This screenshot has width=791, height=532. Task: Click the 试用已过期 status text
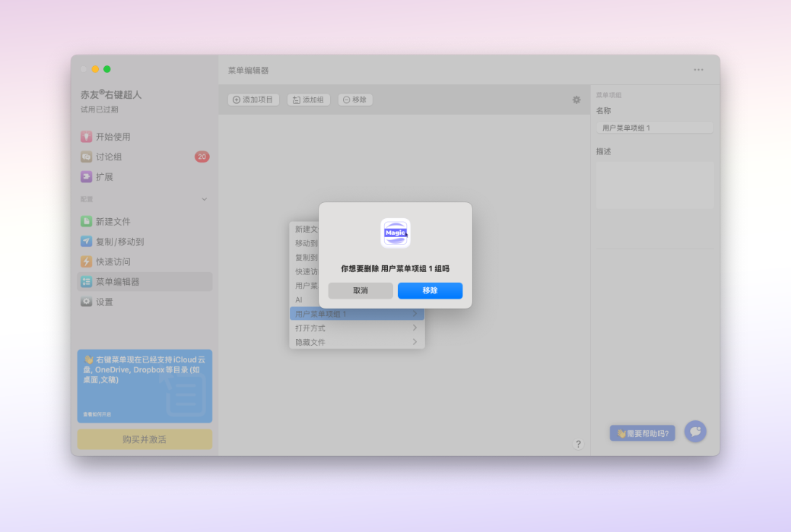[100, 109]
